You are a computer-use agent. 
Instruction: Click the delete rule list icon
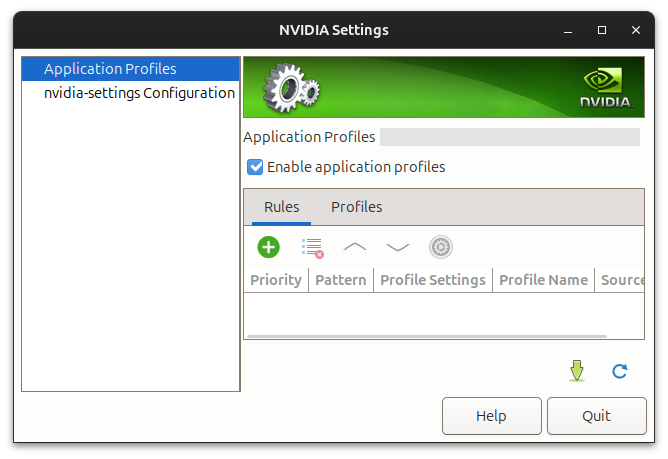point(313,248)
